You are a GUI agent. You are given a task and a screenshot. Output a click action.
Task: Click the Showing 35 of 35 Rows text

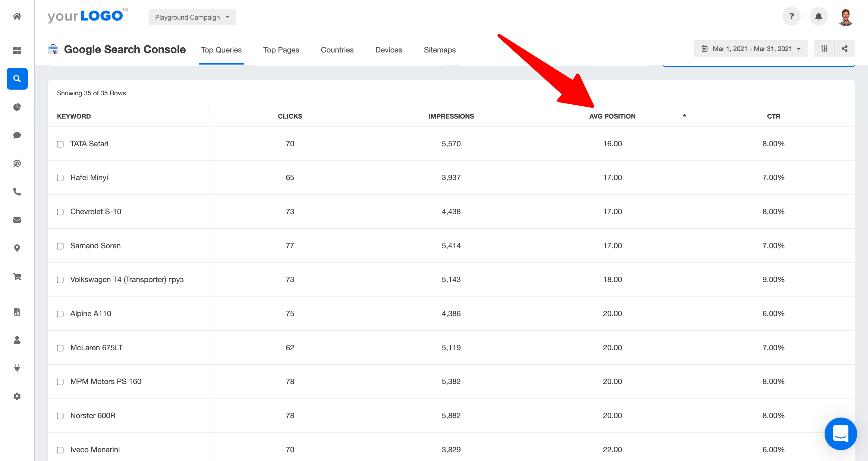pos(91,93)
